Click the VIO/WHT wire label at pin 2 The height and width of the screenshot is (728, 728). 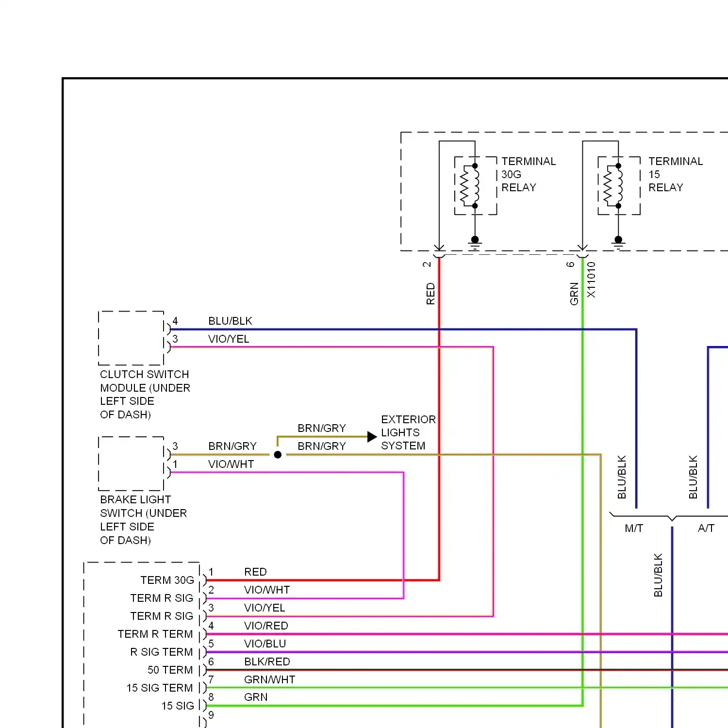[x=267, y=590]
